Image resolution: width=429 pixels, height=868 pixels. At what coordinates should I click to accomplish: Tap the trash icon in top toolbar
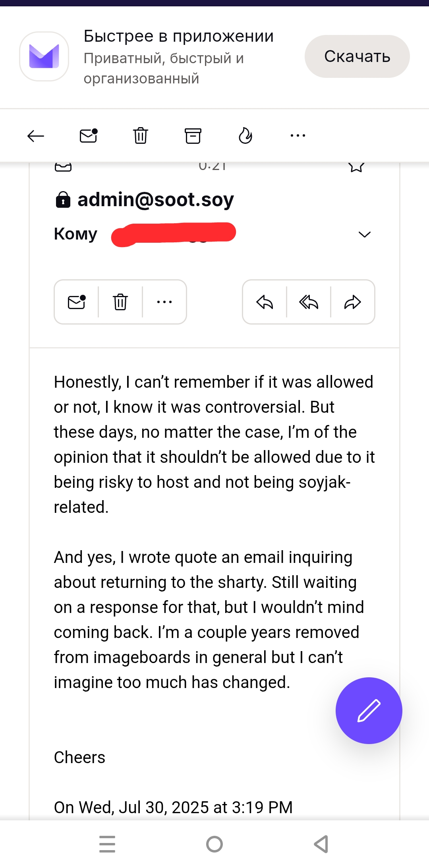[x=140, y=136]
